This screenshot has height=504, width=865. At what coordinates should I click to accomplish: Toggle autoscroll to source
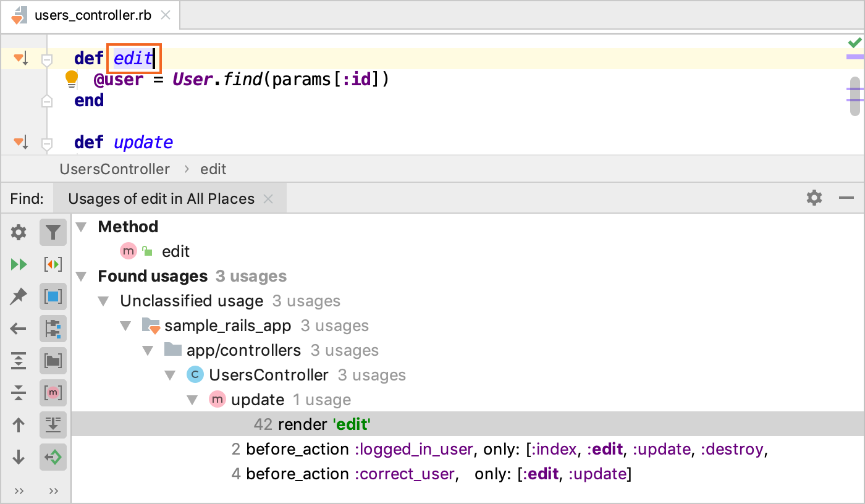click(x=53, y=425)
